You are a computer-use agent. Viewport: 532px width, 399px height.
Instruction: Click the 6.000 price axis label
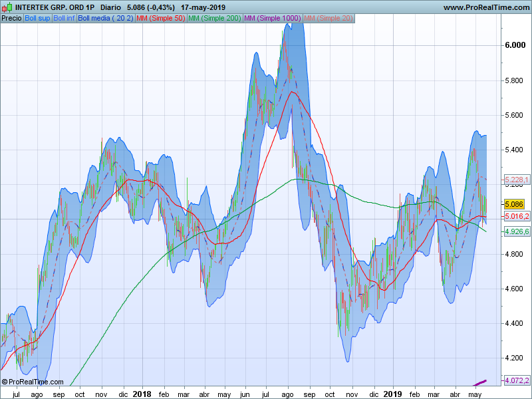click(x=515, y=45)
